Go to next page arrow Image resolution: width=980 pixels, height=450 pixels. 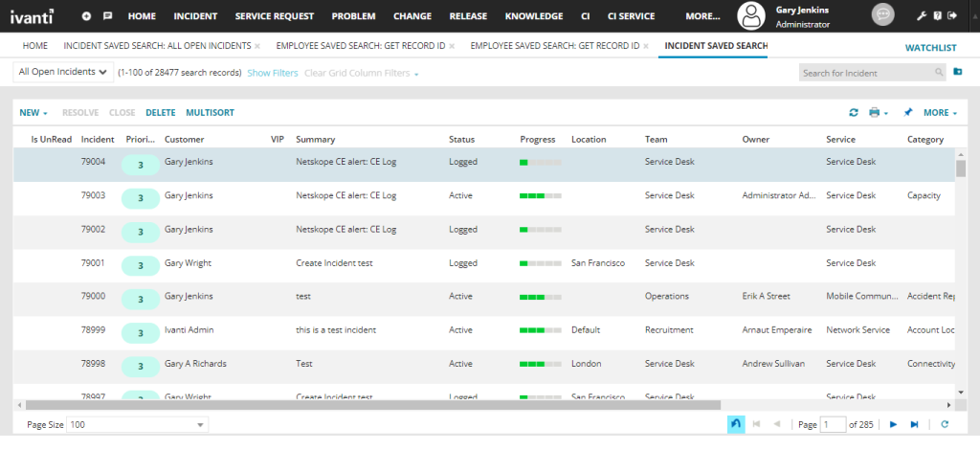tap(894, 424)
